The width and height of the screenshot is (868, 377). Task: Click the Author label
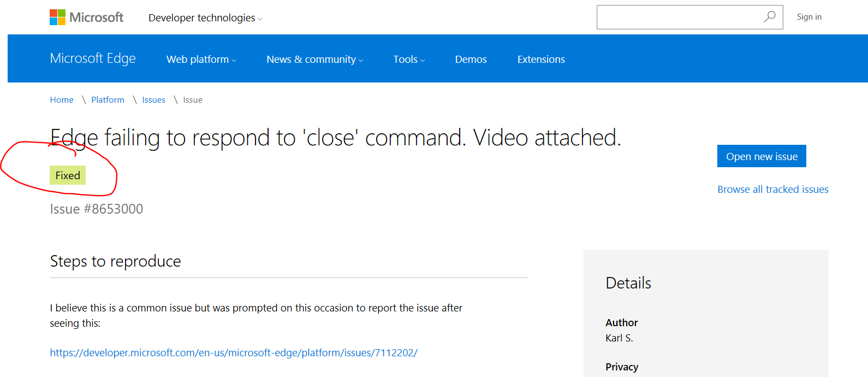[622, 322]
